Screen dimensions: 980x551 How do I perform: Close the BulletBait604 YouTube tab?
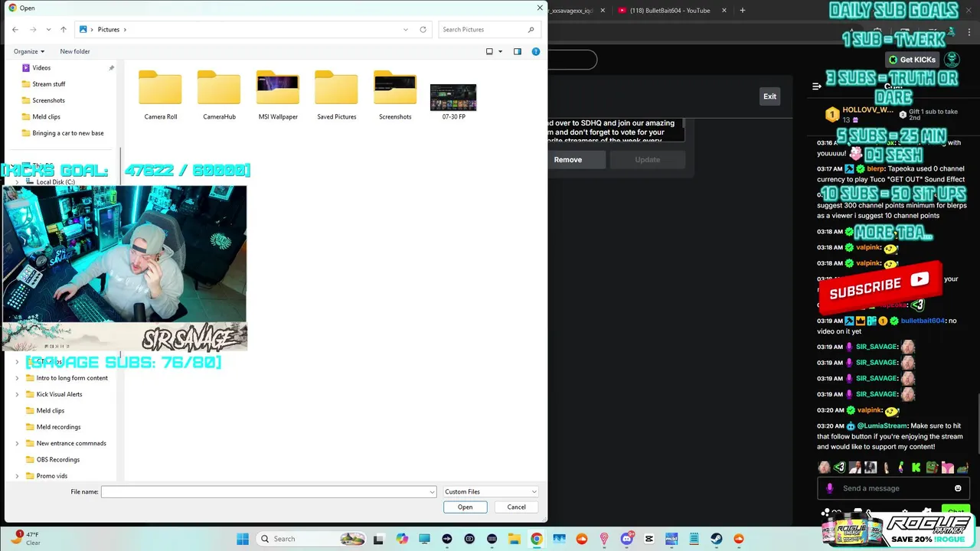tap(724, 11)
